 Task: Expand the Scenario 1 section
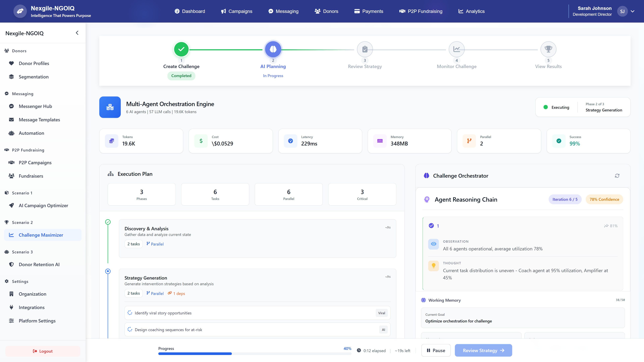(x=22, y=193)
